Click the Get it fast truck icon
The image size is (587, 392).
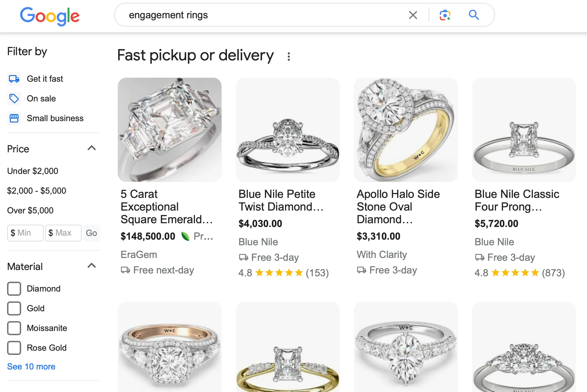click(x=14, y=79)
